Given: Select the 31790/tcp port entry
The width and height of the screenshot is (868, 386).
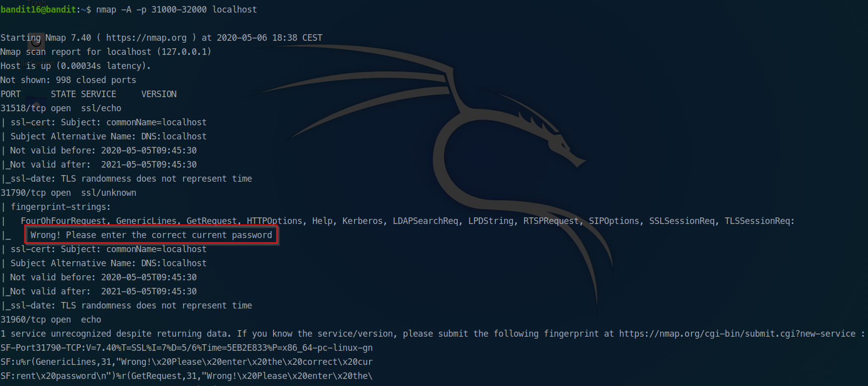Looking at the screenshot, I should click(23, 193).
